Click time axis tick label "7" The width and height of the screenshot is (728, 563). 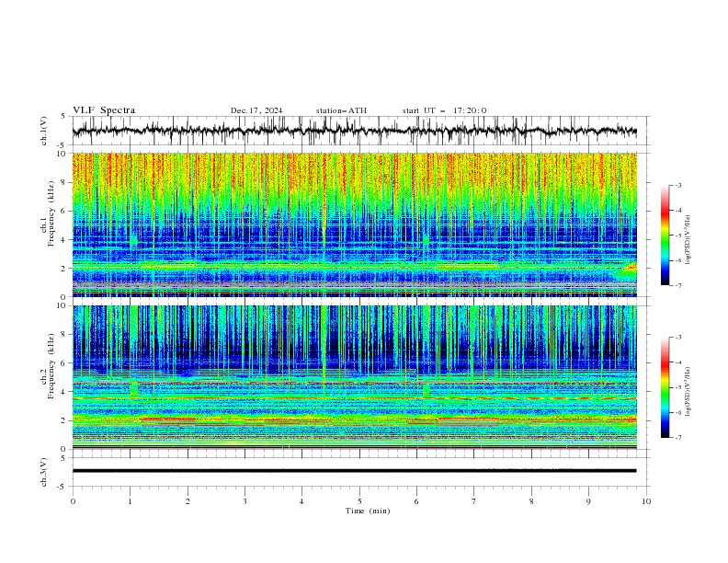pyautogui.click(x=474, y=501)
